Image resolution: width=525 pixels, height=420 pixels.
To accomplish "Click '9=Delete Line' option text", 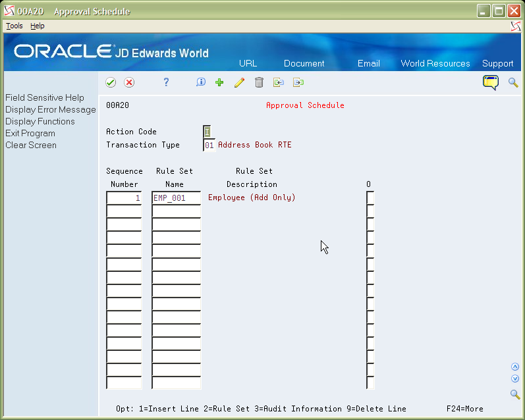I will (x=376, y=409).
